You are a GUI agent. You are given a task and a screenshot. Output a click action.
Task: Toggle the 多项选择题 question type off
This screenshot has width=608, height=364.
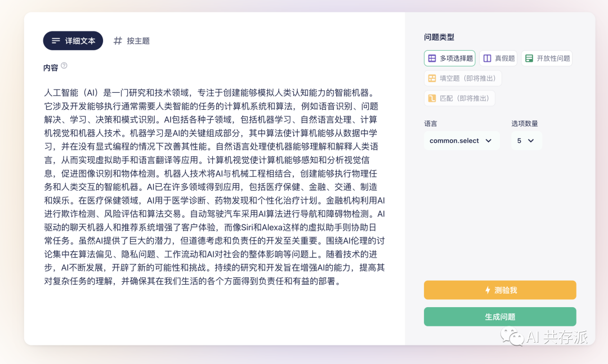[x=448, y=58]
